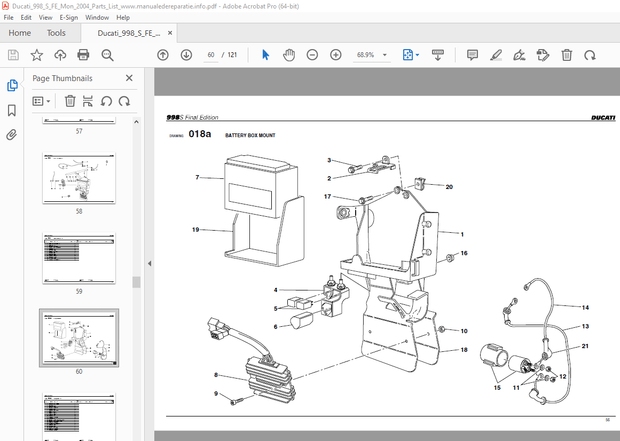620x441 pixels.
Task: Open zoom level dropdown arrow
Action: click(385, 55)
